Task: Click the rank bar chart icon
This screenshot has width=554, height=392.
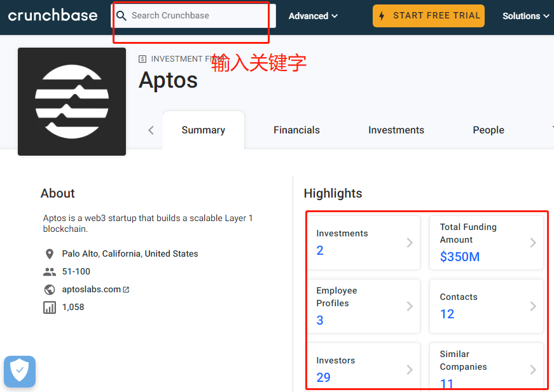Action: pyautogui.click(x=50, y=308)
